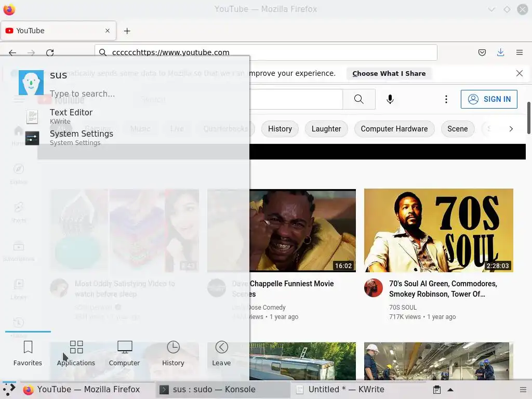Open the panel options hamburger icon

pos(523,390)
